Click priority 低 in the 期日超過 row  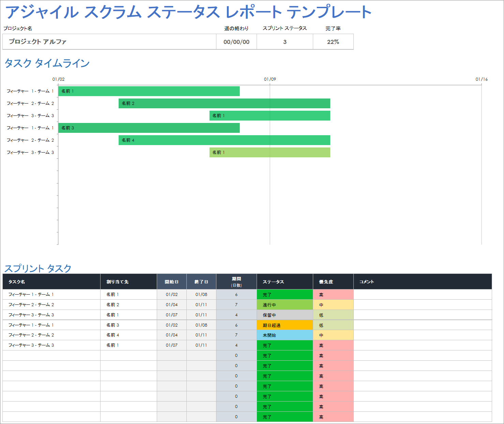(333, 325)
